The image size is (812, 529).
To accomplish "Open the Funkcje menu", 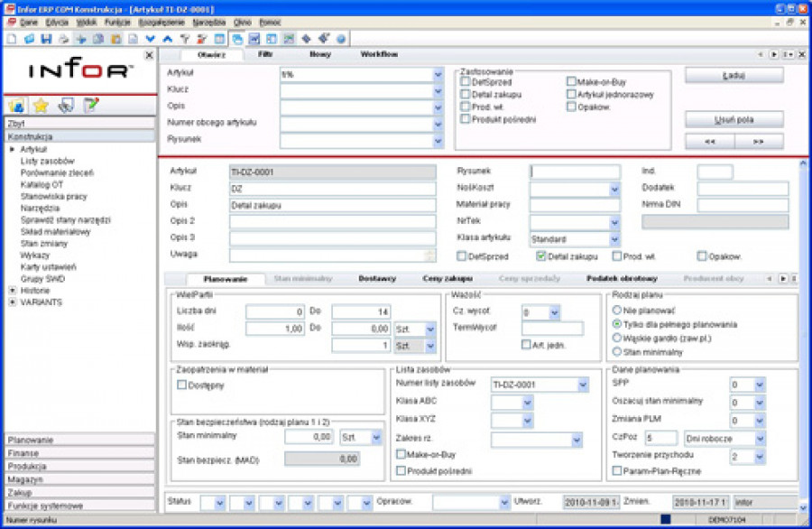I will tap(117, 23).
